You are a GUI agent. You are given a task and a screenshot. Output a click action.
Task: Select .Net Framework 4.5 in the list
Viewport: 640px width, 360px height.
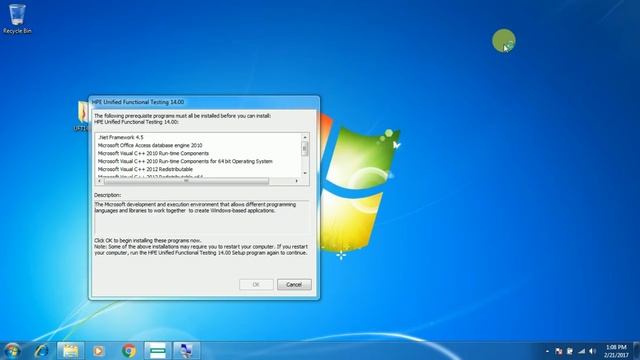pos(121,138)
